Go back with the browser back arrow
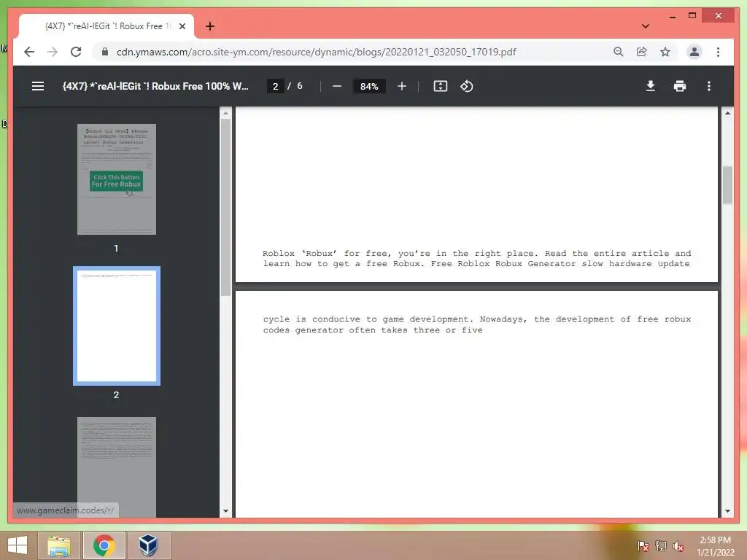The width and height of the screenshot is (747, 560). pos(29,52)
